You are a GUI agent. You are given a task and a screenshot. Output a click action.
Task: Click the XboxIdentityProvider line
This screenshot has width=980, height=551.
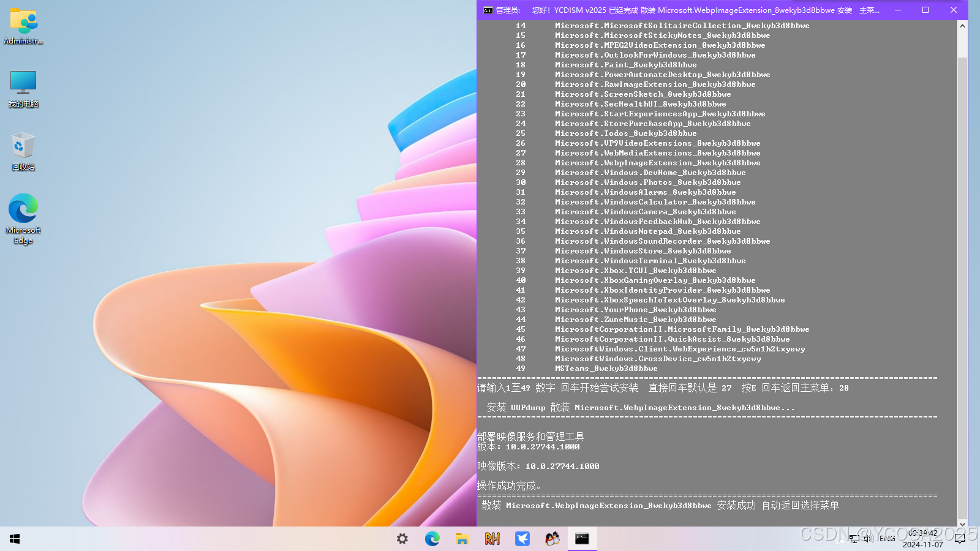(643, 290)
